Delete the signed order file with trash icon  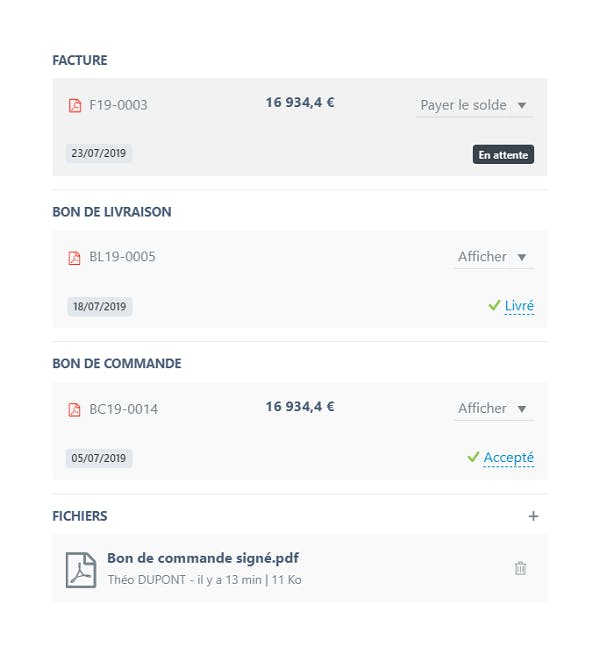[520, 568]
